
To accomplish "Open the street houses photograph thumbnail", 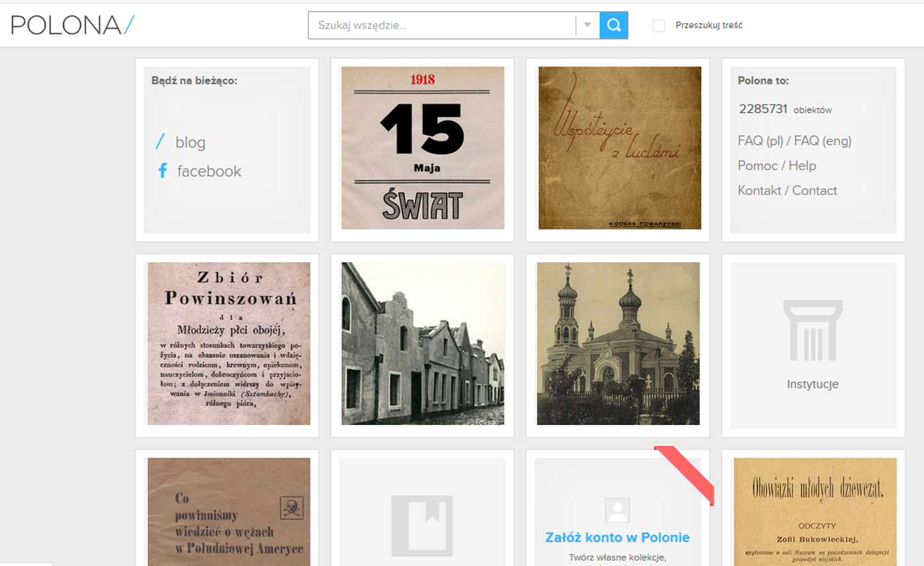I will 423,344.
